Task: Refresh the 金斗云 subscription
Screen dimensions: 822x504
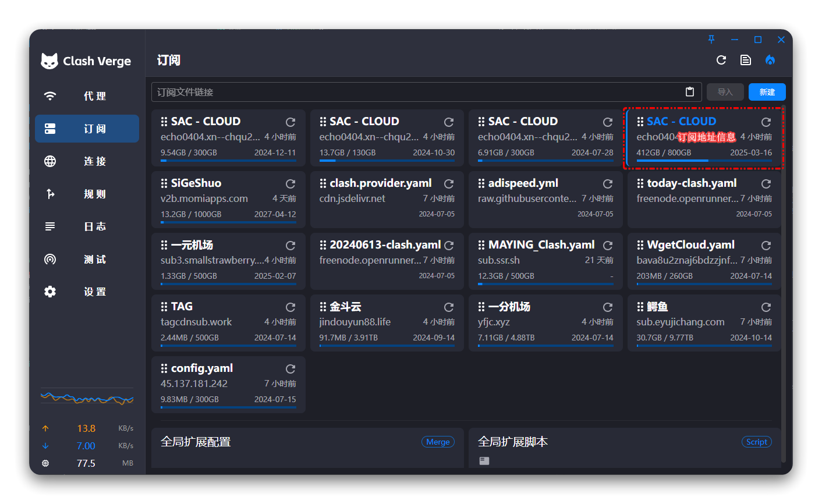Action: 448,307
